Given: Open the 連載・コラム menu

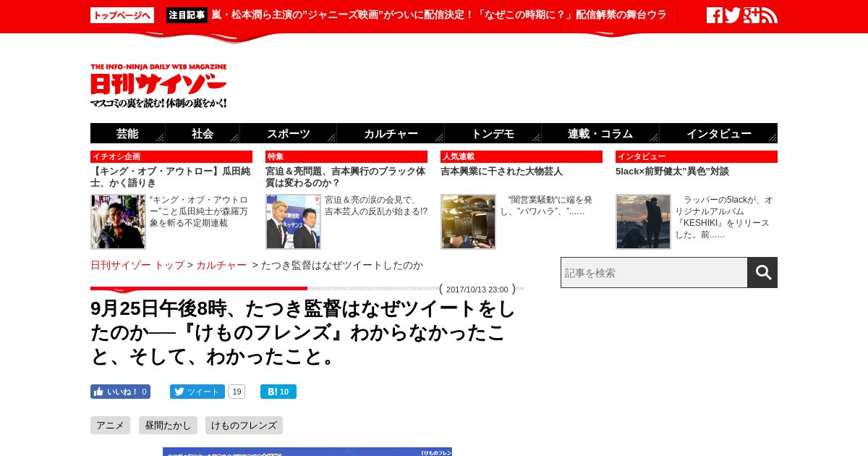Looking at the screenshot, I should pyautogui.click(x=600, y=133).
